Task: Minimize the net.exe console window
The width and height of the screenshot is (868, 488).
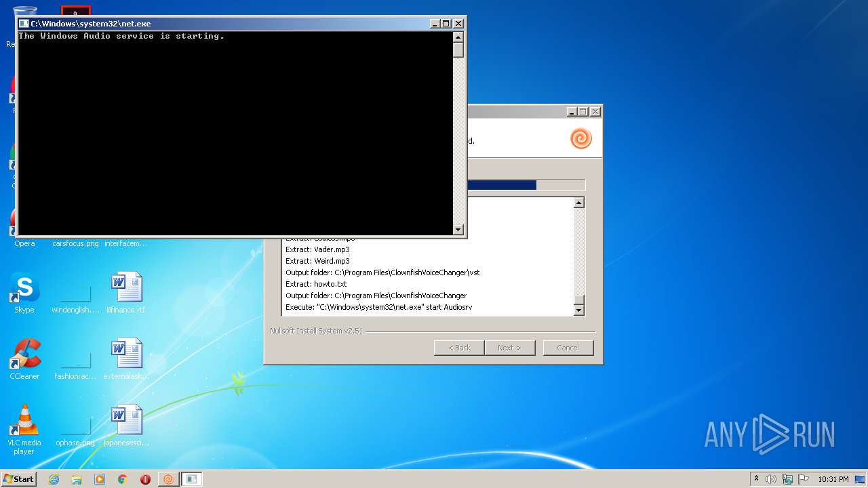Action: tap(435, 24)
